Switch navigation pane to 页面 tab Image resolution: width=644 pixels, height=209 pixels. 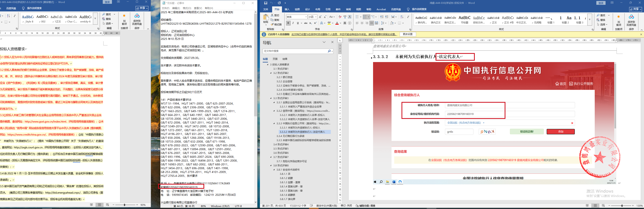click(x=275, y=59)
